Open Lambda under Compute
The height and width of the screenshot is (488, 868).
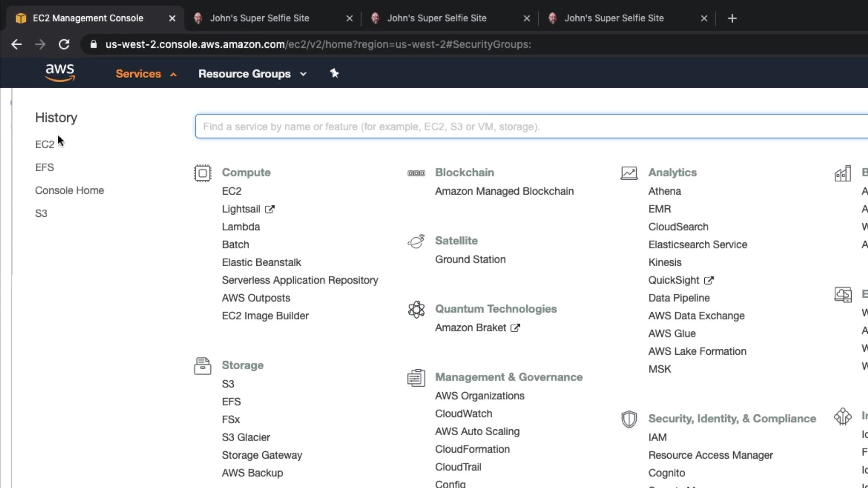[x=241, y=227]
